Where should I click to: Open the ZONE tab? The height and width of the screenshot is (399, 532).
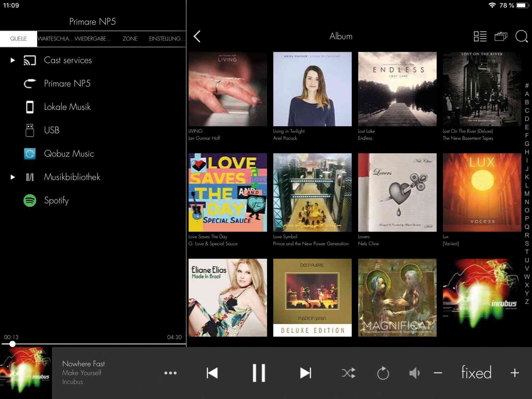130,39
